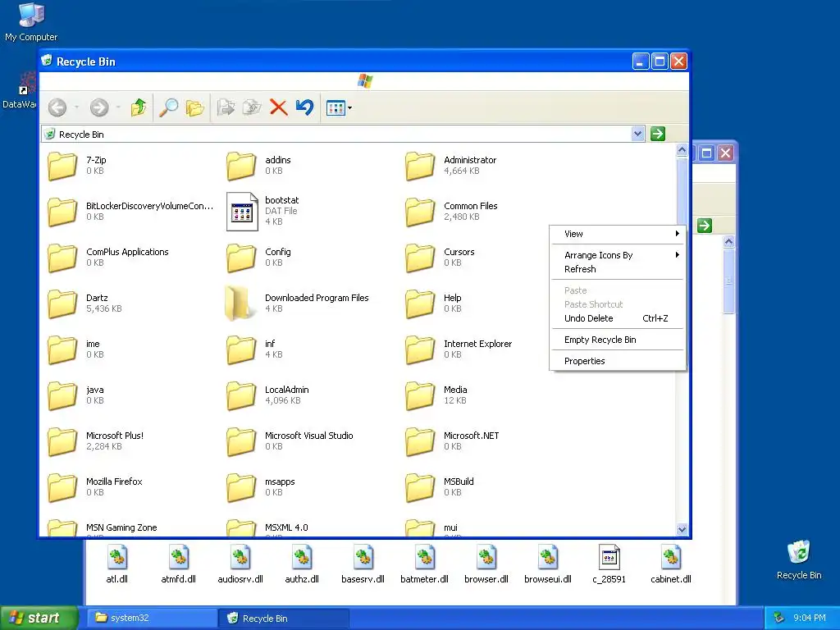Click the Copy To toolbar icon
This screenshot has height=630, width=840.
251,107
